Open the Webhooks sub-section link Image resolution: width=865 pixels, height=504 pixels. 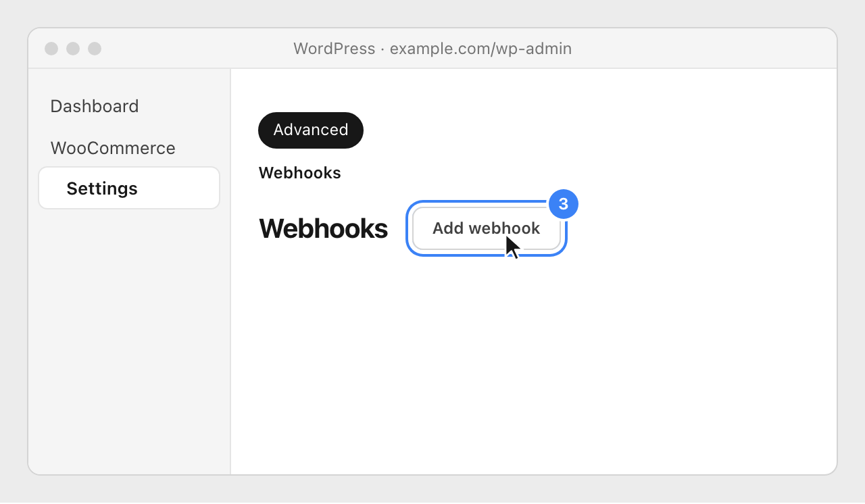pos(300,173)
